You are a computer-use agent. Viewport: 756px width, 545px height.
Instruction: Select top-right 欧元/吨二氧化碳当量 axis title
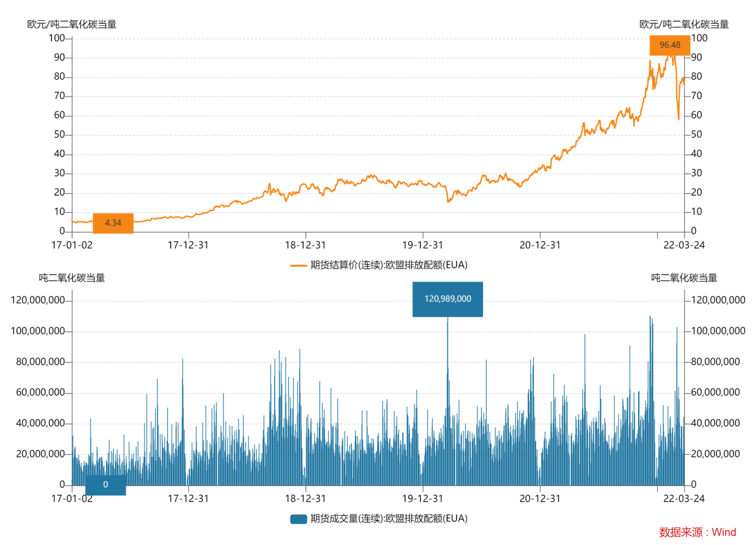pos(684,24)
